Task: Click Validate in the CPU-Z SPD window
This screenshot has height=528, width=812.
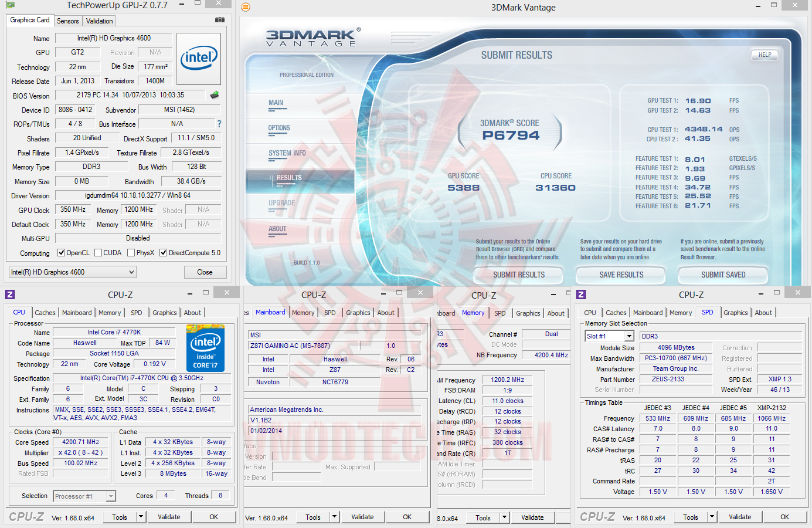Action: pos(740,517)
